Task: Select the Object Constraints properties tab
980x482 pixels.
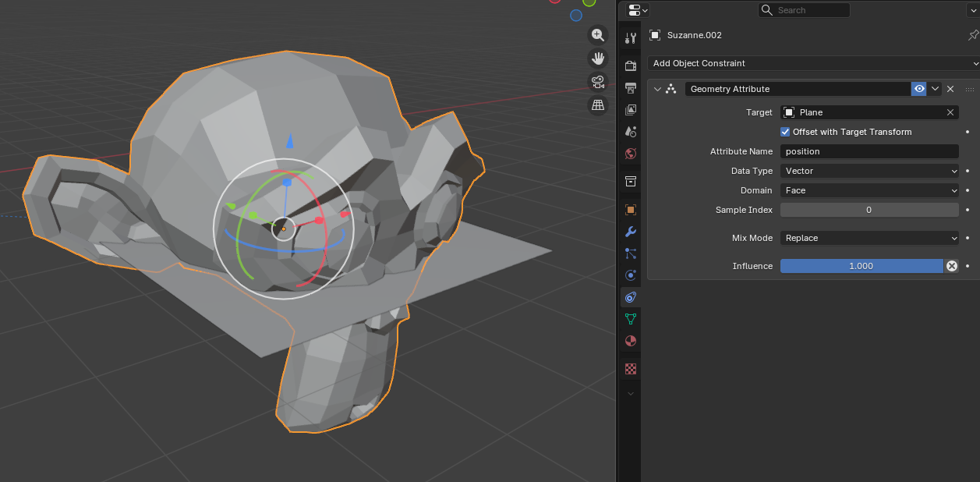Action: point(631,297)
